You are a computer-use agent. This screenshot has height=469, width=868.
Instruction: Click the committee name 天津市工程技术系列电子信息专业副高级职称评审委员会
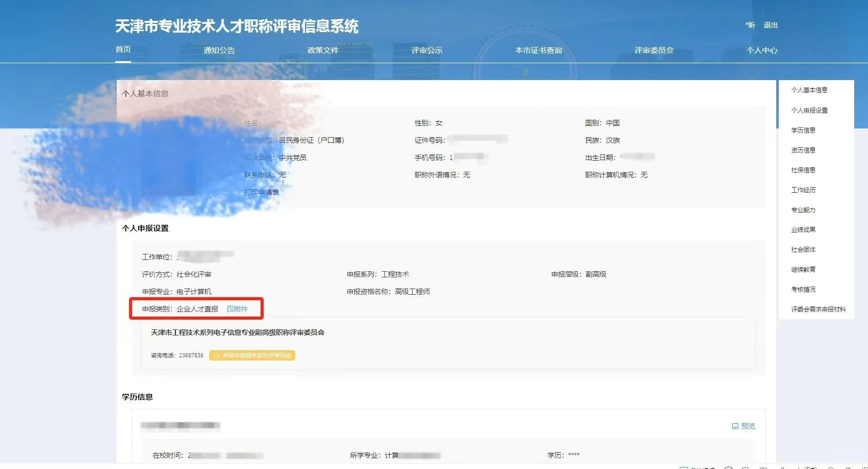click(x=238, y=332)
